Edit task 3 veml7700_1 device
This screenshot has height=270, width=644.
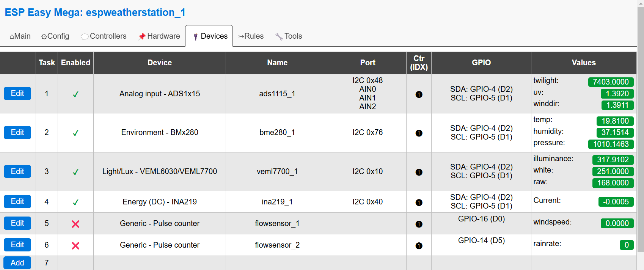coord(17,171)
